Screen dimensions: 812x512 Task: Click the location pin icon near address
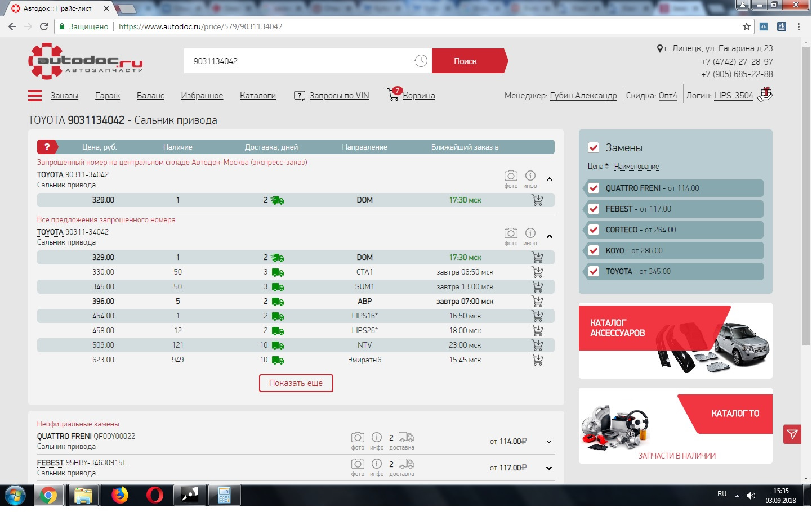pyautogui.click(x=659, y=49)
